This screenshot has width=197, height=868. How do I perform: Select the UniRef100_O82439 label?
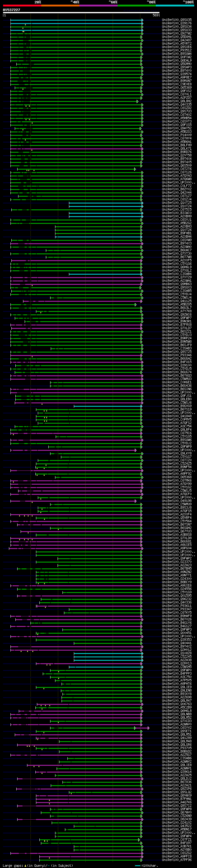coord(177,819)
